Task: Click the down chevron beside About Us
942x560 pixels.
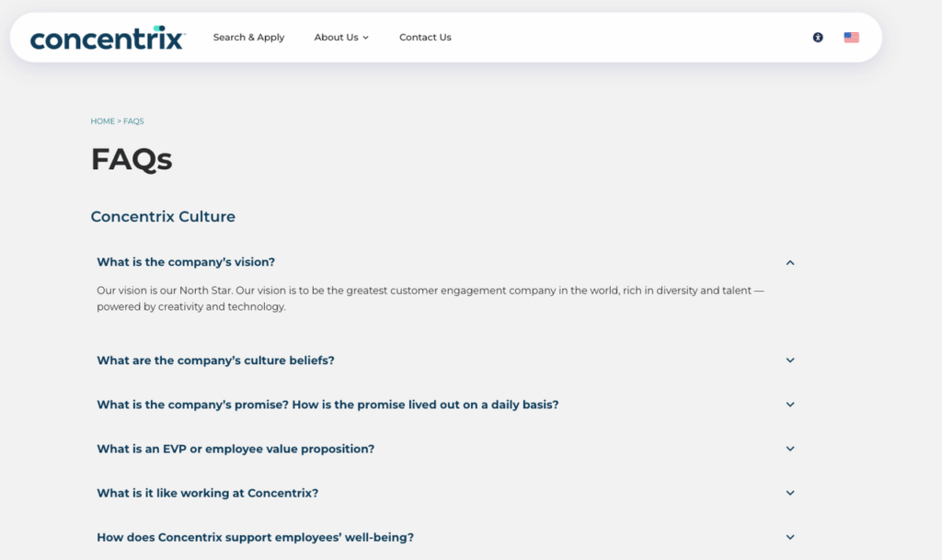Action: pos(366,38)
